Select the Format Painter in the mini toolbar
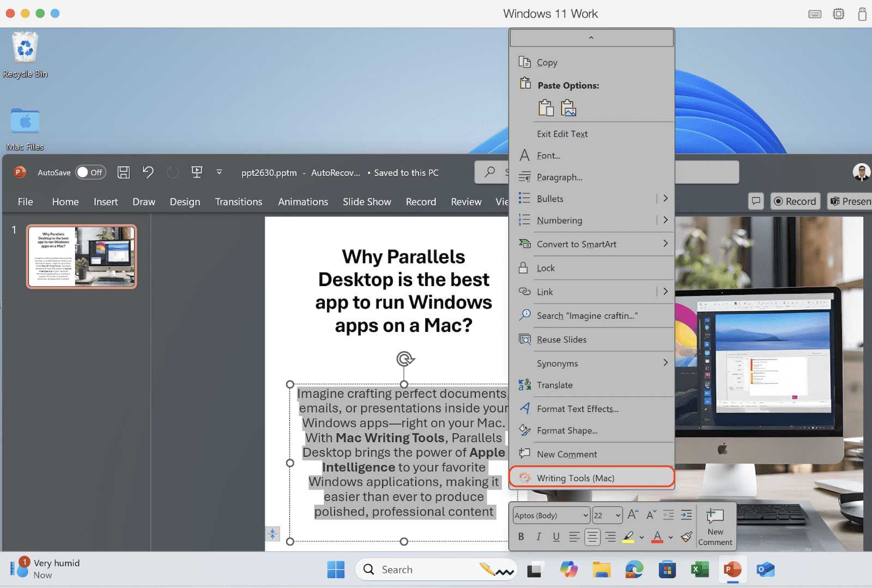The height and width of the screenshot is (588, 872). click(686, 537)
